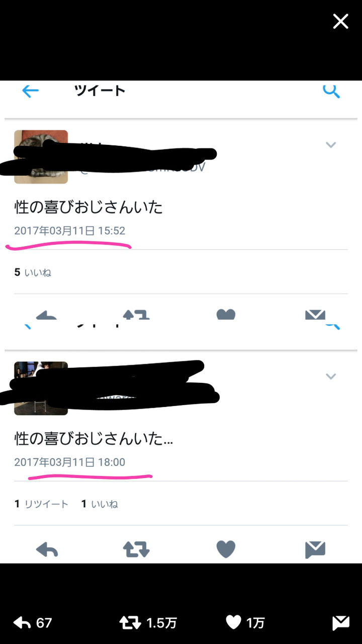Tap the blue back arrow
The image size is (362, 644).
point(30,91)
